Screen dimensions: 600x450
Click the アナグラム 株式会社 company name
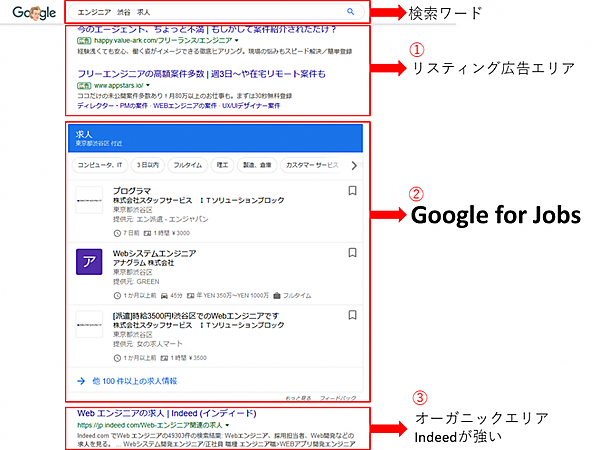(143, 263)
